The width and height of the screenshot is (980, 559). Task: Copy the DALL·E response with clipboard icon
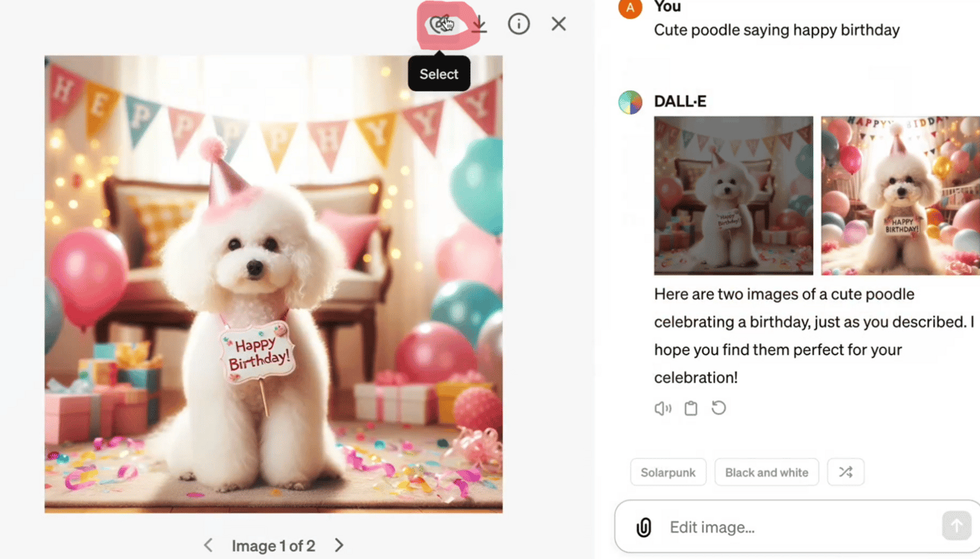[x=691, y=408]
